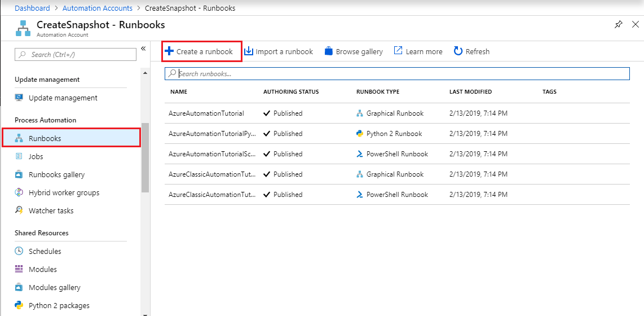The height and width of the screenshot is (316, 644).
Task: Click the Jobs sidebar icon
Action: 19,156
